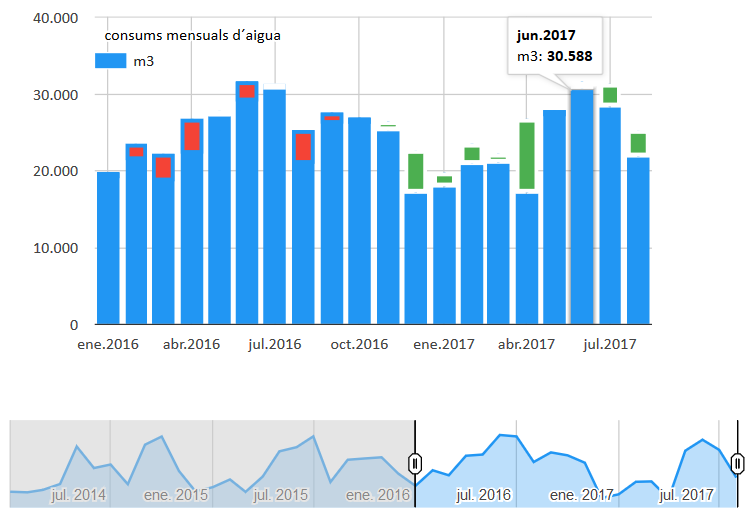
Task: Click the green segment above jul.2017 bar
Action: [x=610, y=95]
